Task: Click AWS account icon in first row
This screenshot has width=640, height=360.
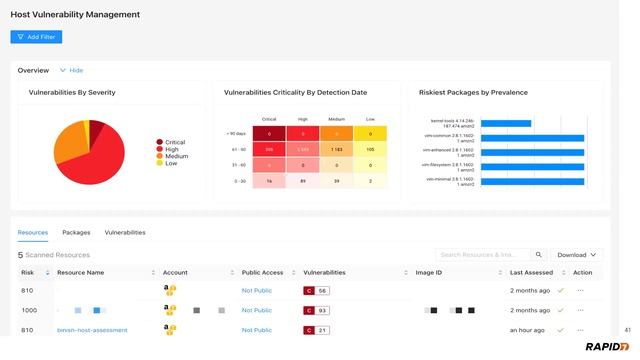Action: [x=170, y=290]
